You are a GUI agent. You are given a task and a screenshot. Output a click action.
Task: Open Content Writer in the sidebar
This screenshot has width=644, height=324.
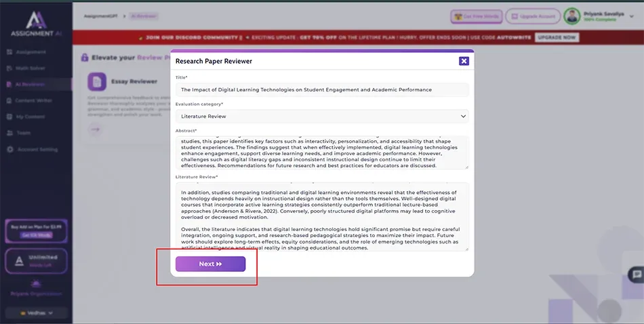pyautogui.click(x=33, y=100)
